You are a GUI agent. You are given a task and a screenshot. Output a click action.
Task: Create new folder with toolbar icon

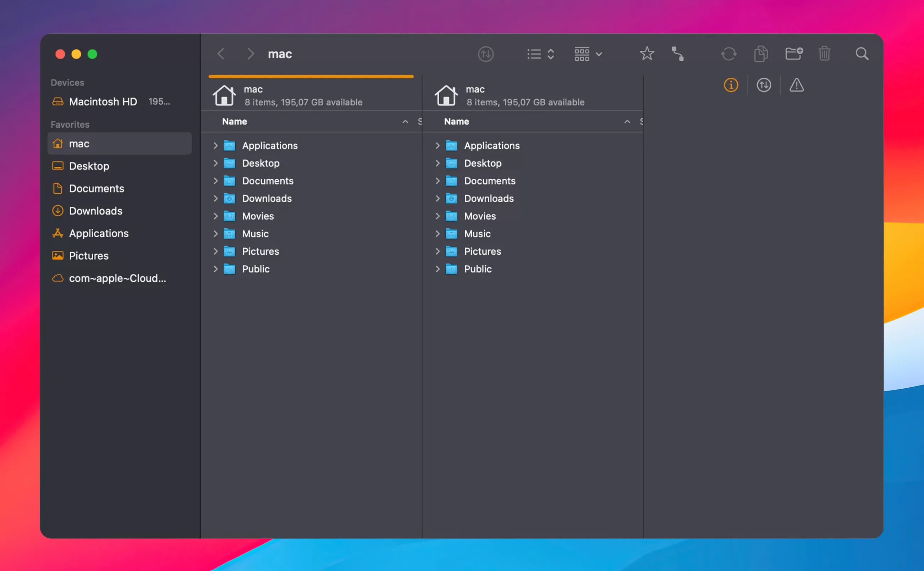[x=793, y=54]
